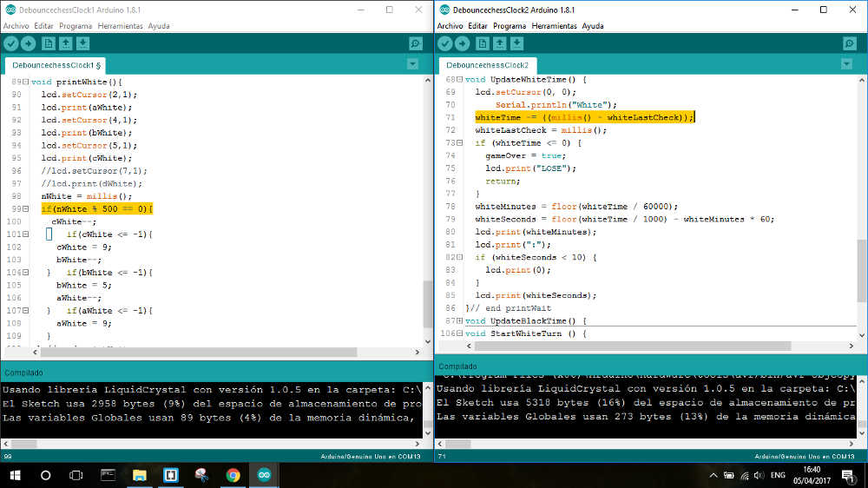Click ENG input language indicator
Viewport: 868px width, 488px height.
(x=778, y=475)
